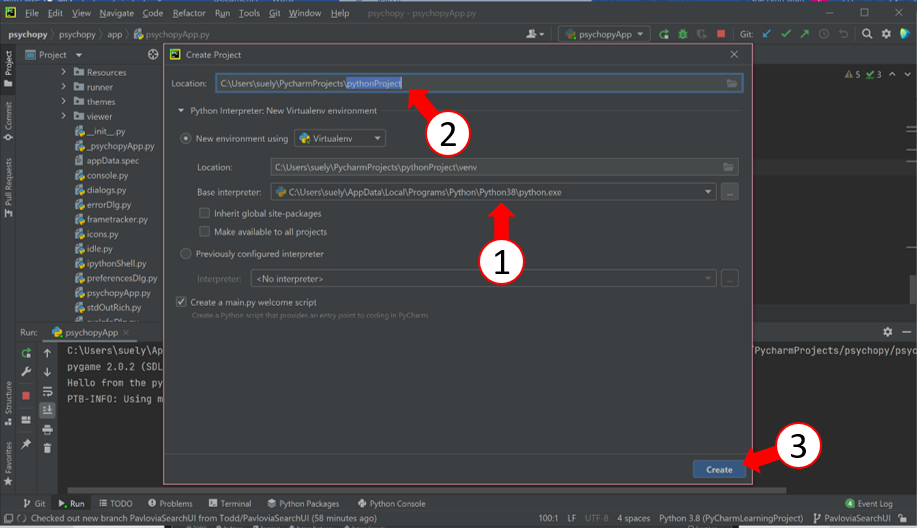This screenshot has height=528, width=917.
Task: Collapse the Python Interpreter section
Action: (x=181, y=111)
